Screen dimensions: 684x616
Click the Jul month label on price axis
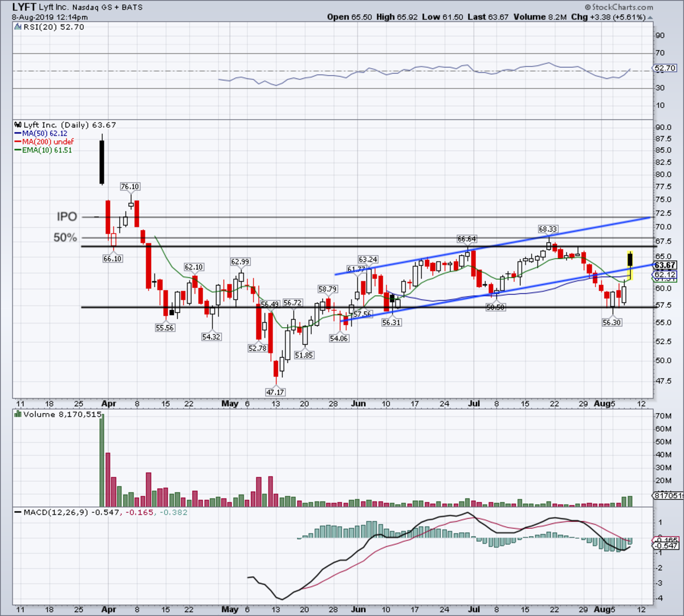pyautogui.click(x=474, y=403)
